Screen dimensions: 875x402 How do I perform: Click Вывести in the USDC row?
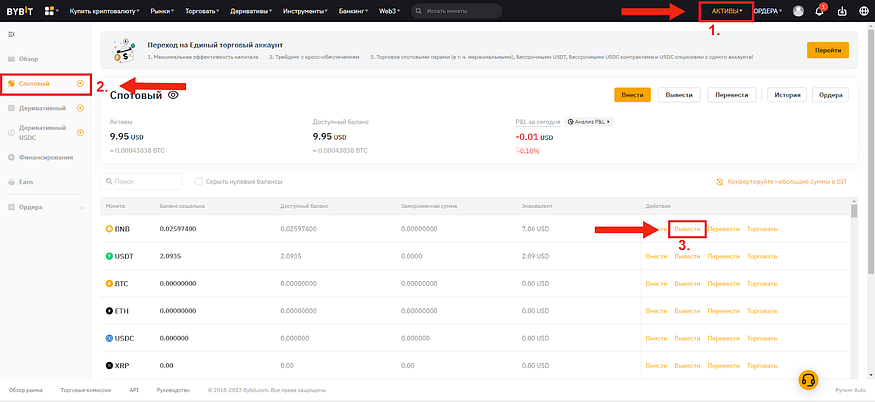687,338
